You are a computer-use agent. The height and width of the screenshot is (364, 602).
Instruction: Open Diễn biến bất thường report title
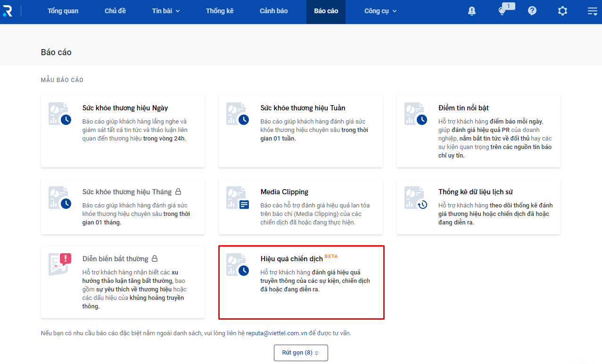tap(115, 259)
